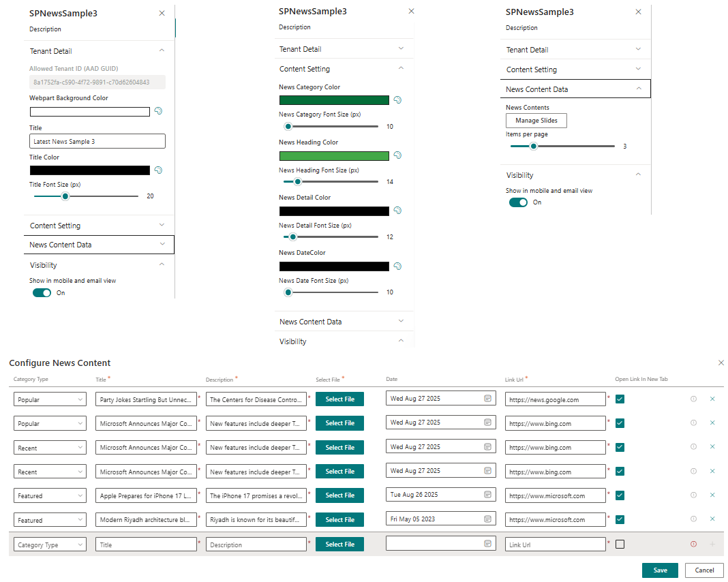Uncheck Open Link In New Tab, first row
The image size is (728, 582).
(x=620, y=399)
